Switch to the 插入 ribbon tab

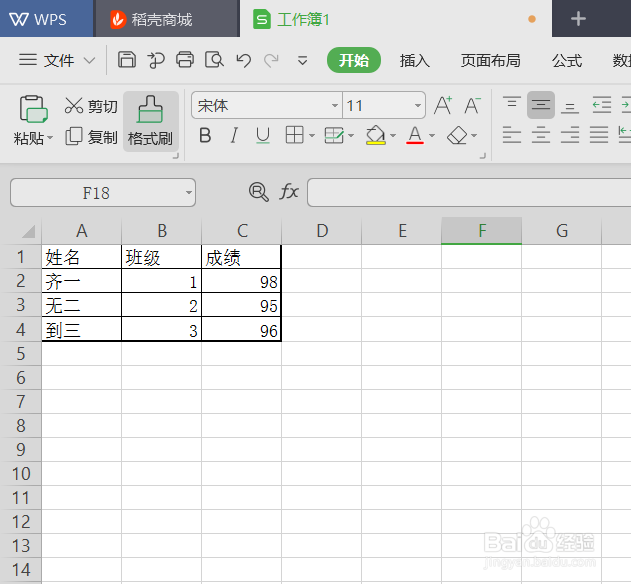point(414,60)
